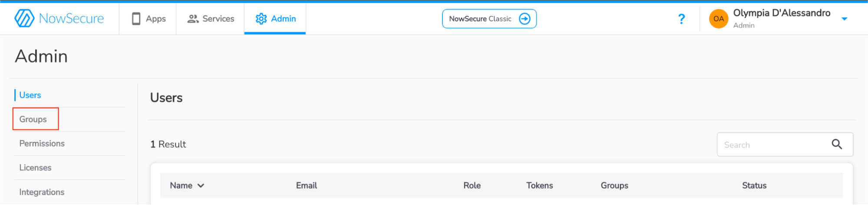This screenshot has height=205, width=868.
Task: Expand the user account dropdown arrow
Action: coord(844,19)
